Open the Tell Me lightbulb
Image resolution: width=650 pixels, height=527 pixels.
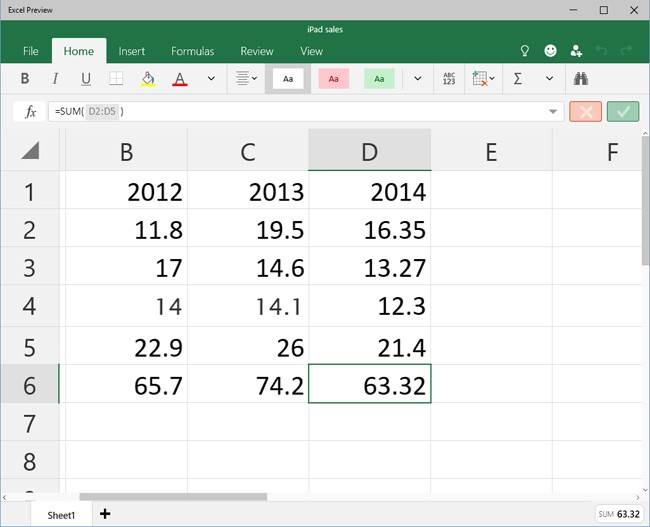(x=524, y=51)
